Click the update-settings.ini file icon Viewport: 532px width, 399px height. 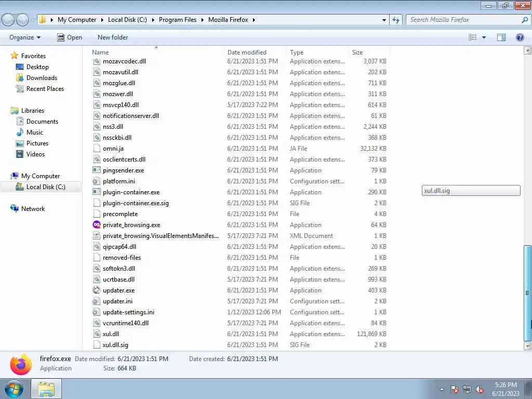click(x=97, y=312)
